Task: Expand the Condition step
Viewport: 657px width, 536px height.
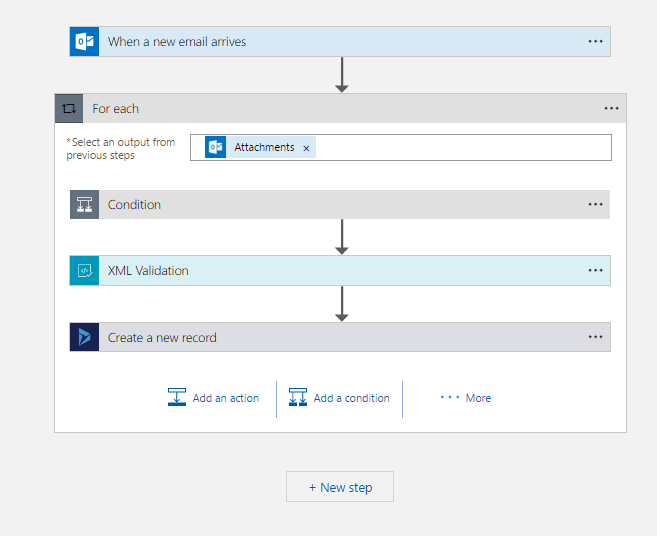Action: [x=340, y=205]
